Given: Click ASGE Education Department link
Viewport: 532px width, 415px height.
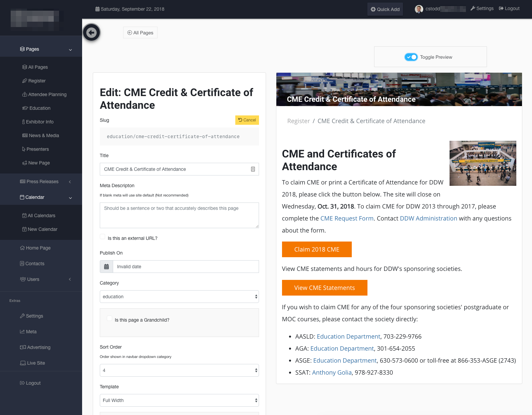Looking at the screenshot, I should (345, 361).
